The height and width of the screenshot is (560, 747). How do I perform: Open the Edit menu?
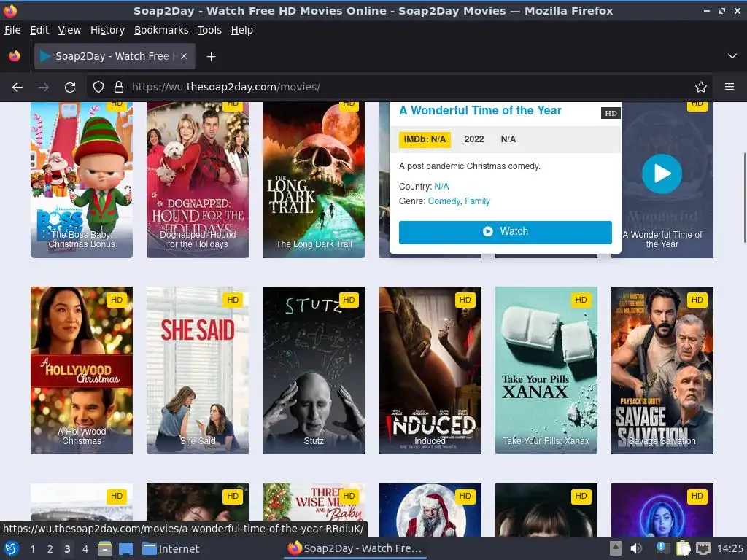click(39, 30)
